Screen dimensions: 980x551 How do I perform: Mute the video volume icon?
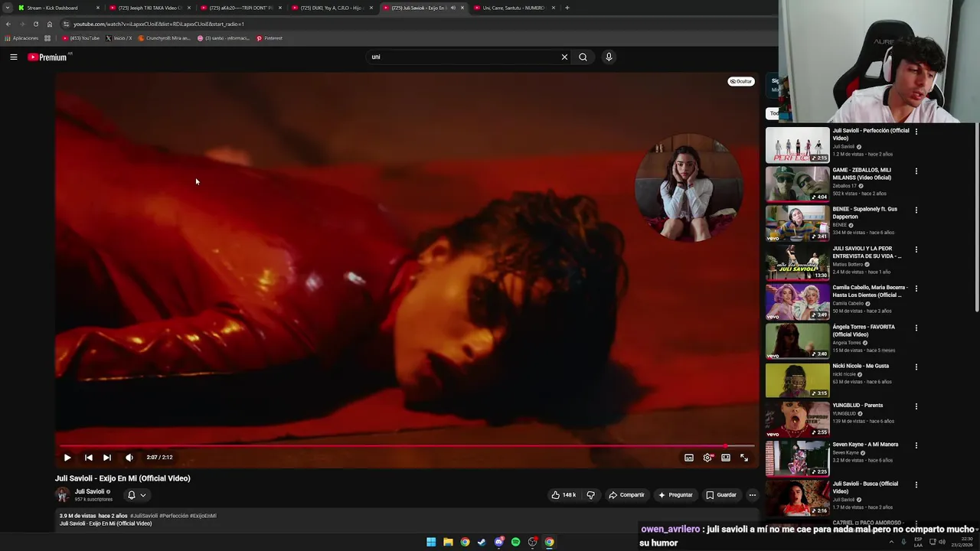point(129,458)
